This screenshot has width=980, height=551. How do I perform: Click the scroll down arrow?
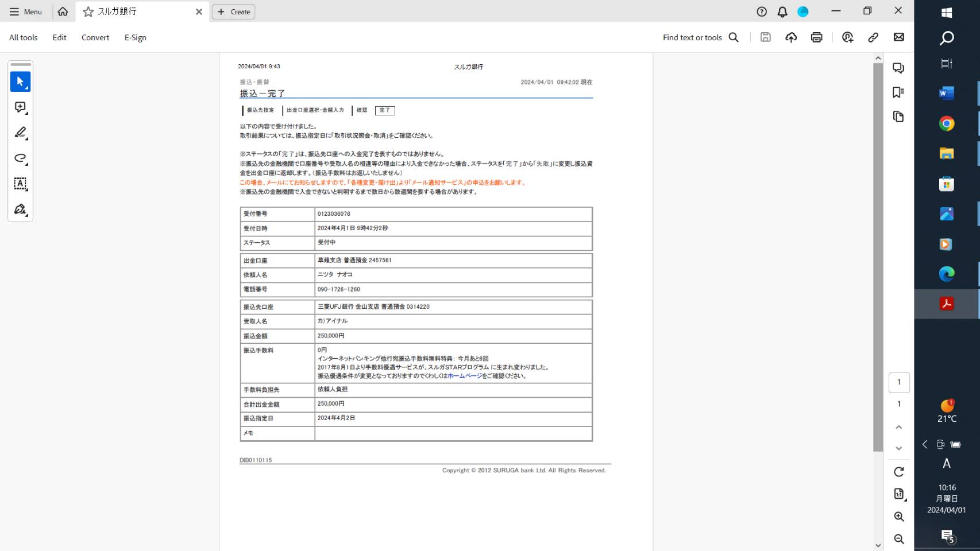pos(878,545)
